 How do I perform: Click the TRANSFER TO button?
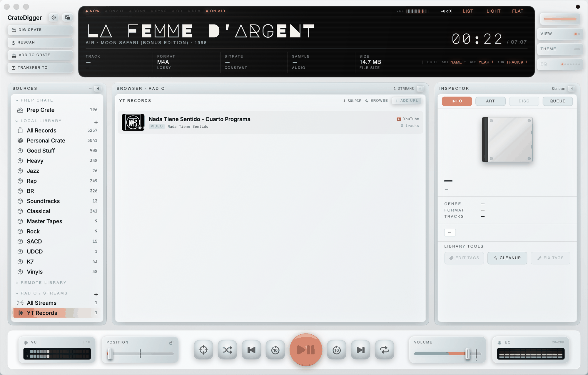pos(40,68)
